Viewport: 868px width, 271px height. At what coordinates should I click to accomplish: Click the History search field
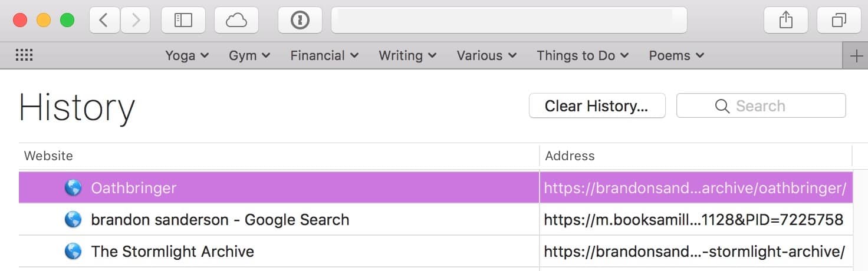[761, 106]
